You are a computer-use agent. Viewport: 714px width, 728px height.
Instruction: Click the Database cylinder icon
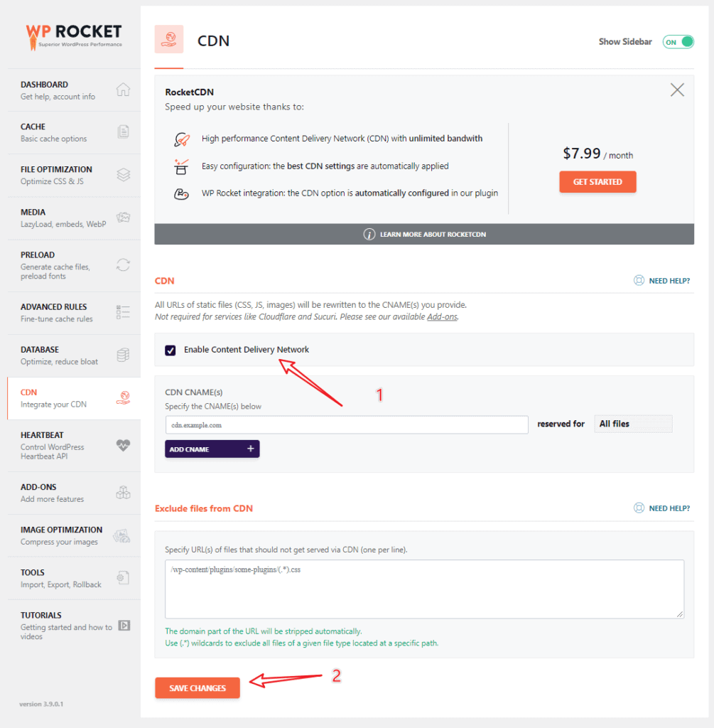pyautogui.click(x=123, y=355)
